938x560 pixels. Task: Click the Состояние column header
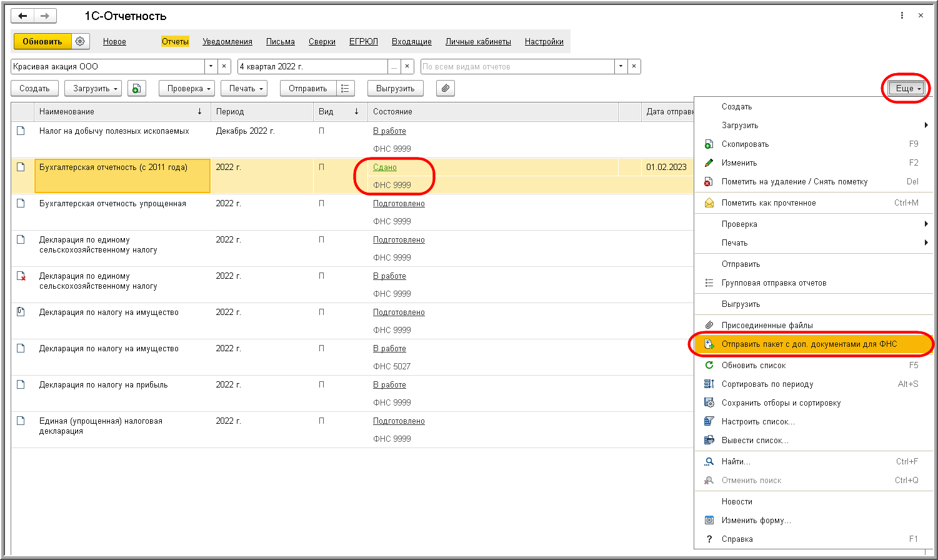click(x=492, y=112)
